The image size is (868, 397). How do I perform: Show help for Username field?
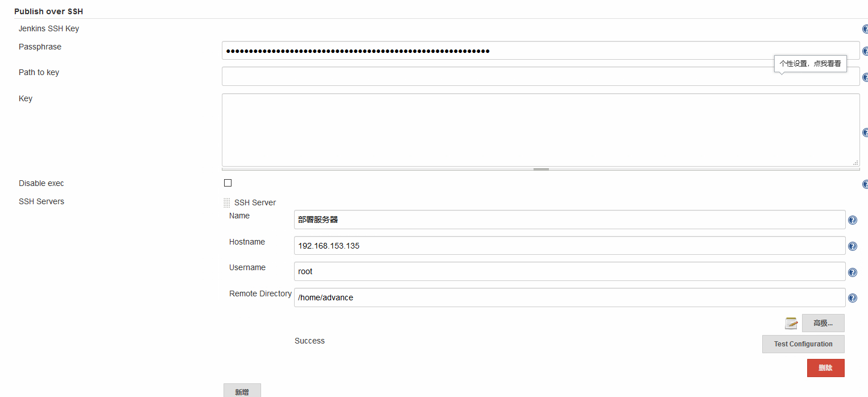click(853, 272)
